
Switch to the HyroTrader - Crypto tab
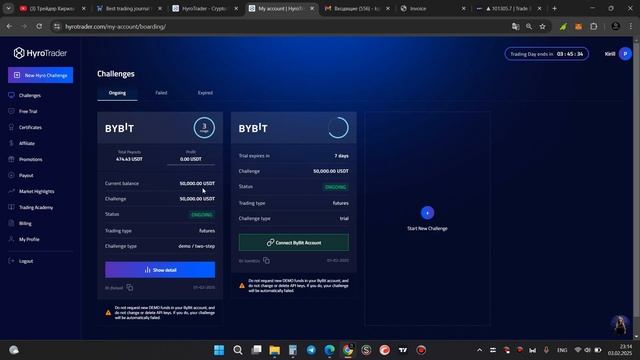coord(204,9)
